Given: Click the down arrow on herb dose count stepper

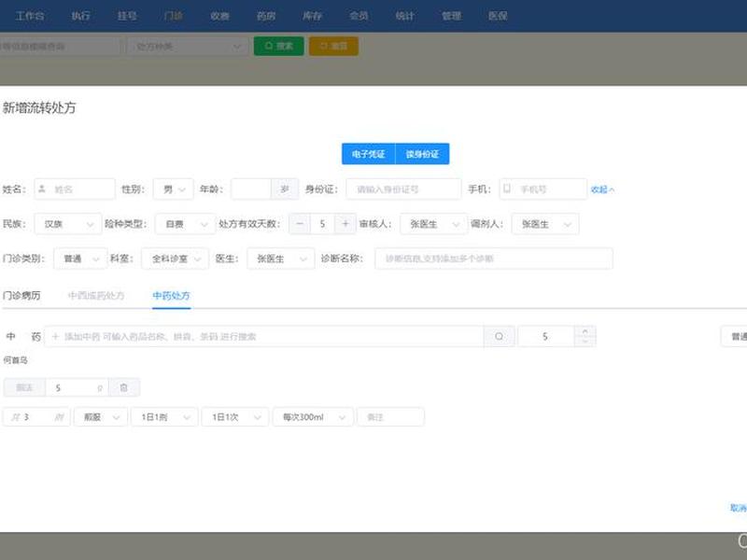Looking at the screenshot, I should click(585, 342).
